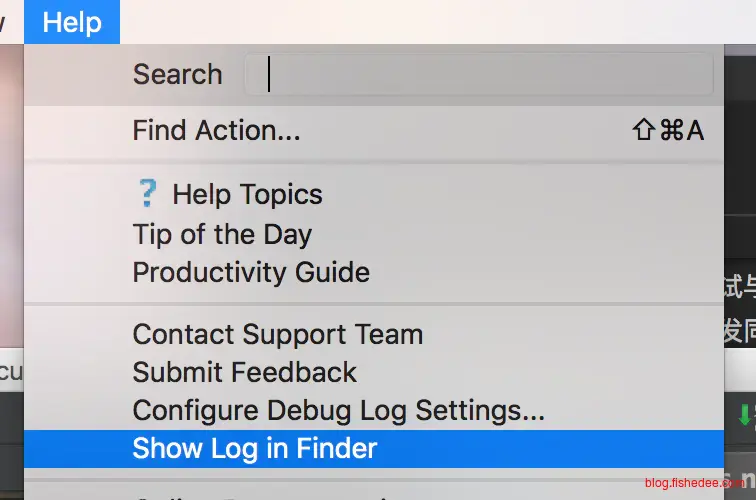This screenshot has width=756, height=500.
Task: Click the Chinese text right of the menu
Action: 740,308
